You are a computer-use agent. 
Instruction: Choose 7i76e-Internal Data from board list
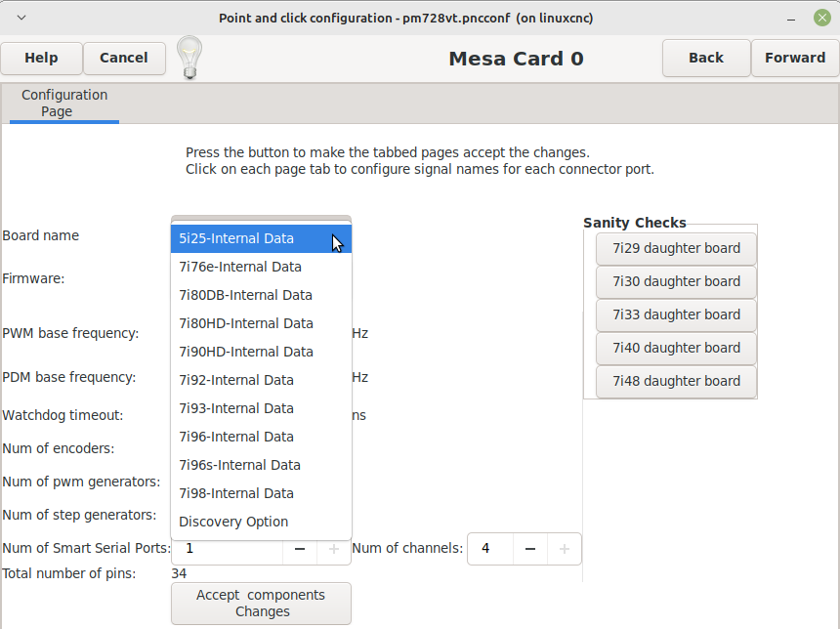tap(261, 267)
